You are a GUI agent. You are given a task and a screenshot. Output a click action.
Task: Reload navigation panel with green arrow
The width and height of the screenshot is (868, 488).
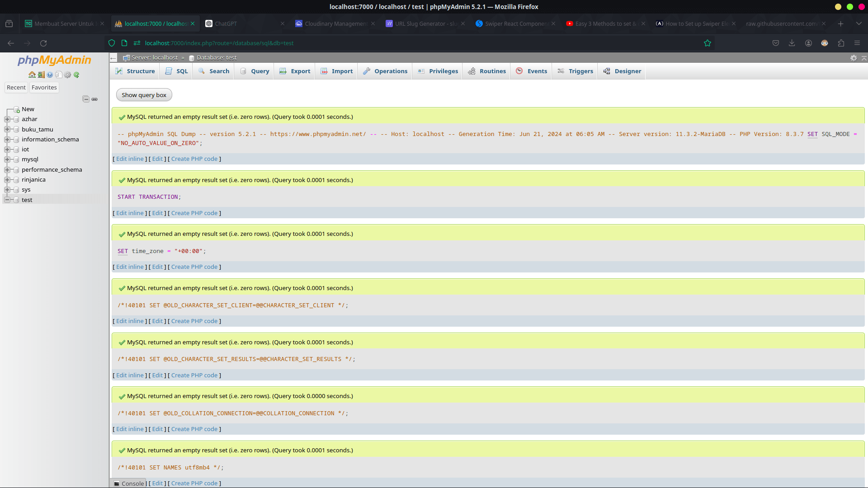click(76, 75)
